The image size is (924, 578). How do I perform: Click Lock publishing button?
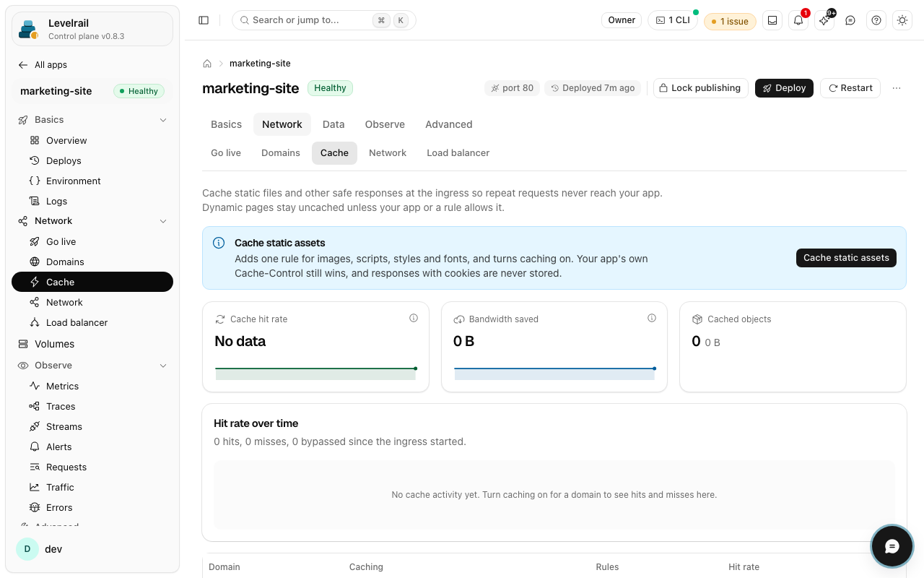pyautogui.click(x=700, y=88)
